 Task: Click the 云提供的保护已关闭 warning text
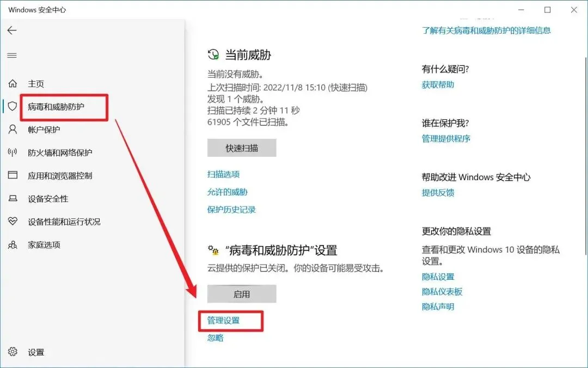point(296,268)
